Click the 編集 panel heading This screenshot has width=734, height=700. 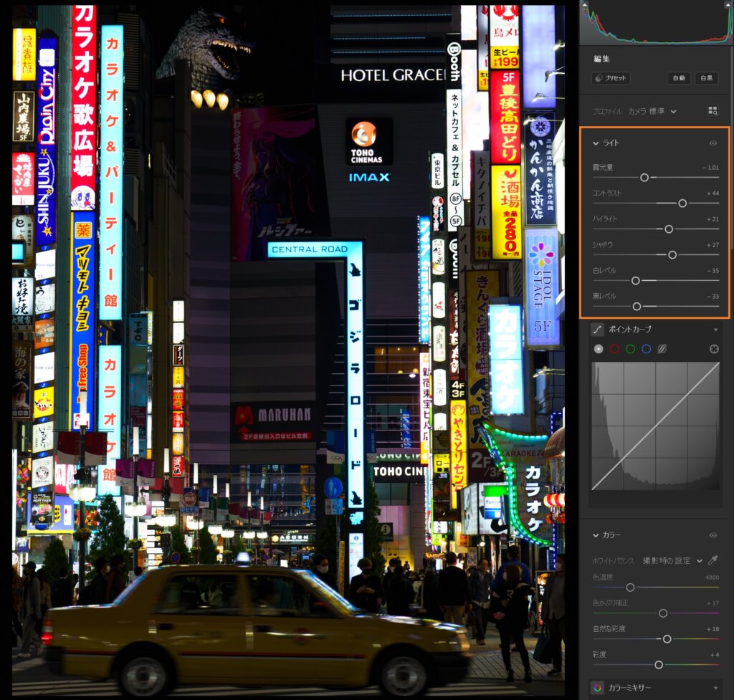point(601,59)
